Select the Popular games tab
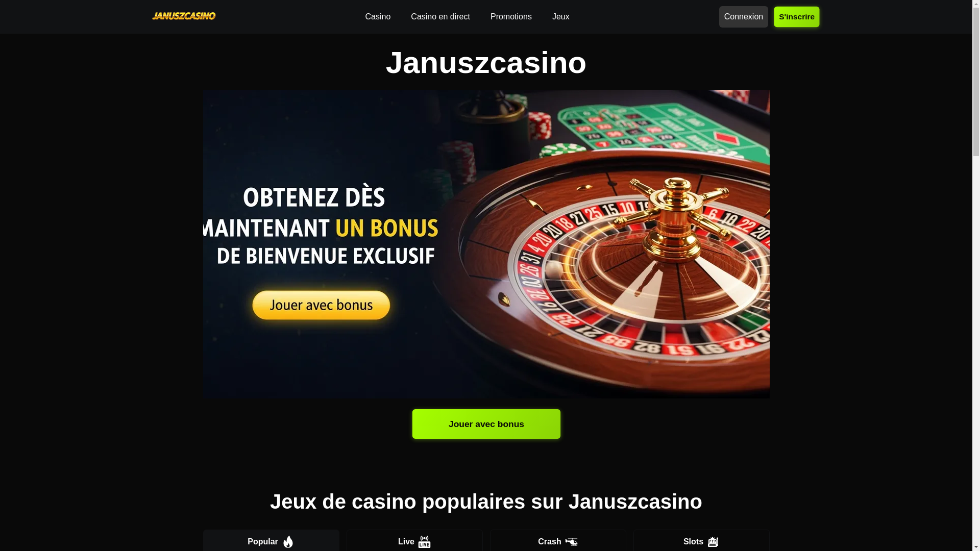The image size is (980, 551). click(271, 541)
